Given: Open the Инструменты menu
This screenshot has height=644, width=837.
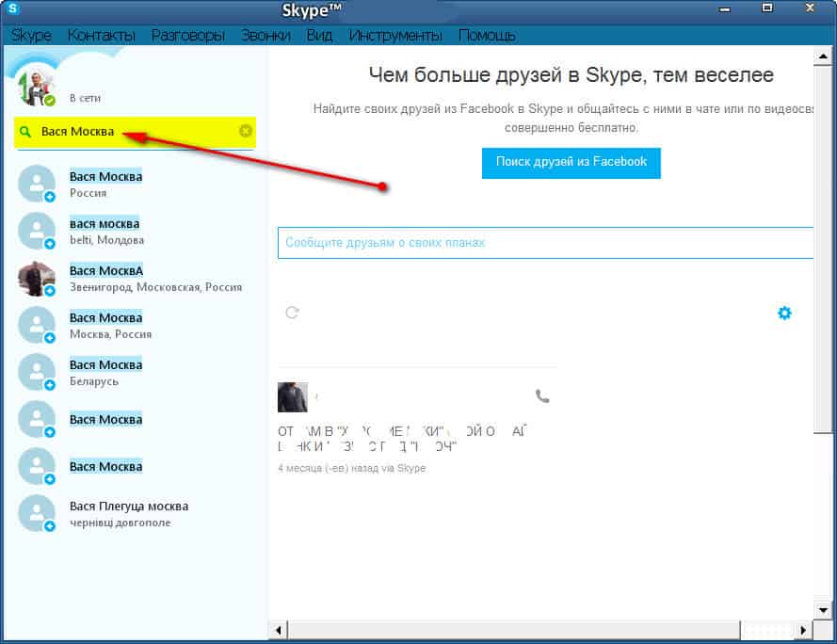Looking at the screenshot, I should (395, 35).
